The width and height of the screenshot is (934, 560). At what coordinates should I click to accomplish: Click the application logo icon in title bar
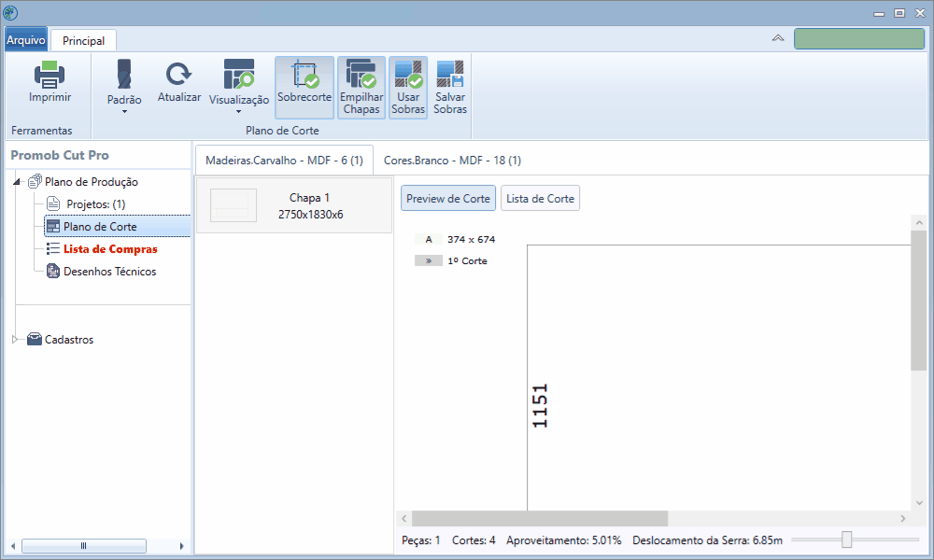point(10,12)
